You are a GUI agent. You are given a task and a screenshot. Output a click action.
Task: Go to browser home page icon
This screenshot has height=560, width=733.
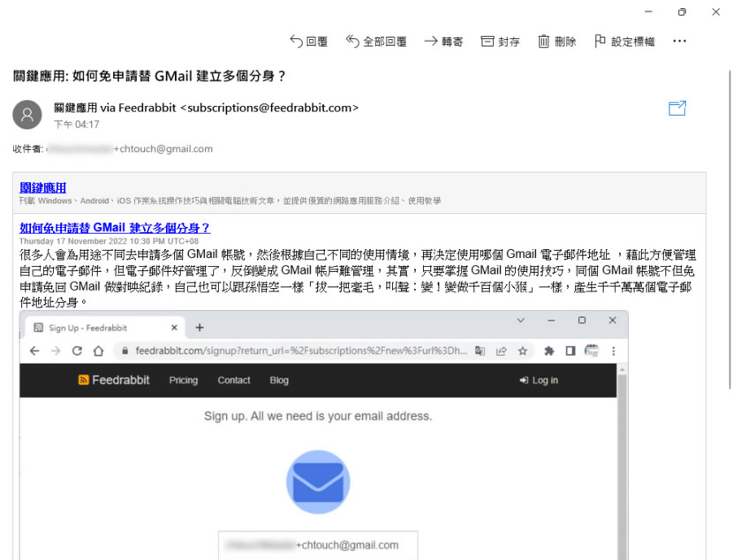(x=98, y=351)
